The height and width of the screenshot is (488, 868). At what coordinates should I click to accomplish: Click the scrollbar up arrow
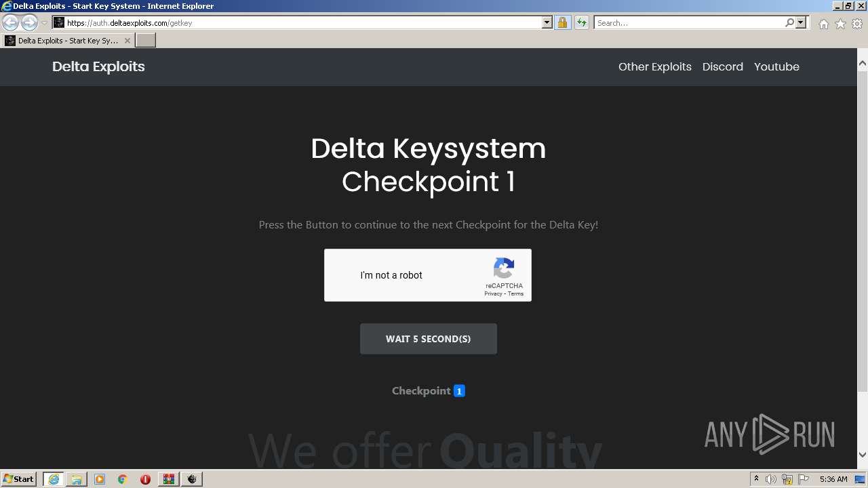[863, 64]
